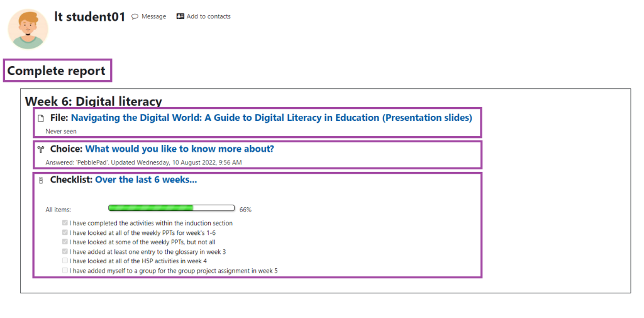Select the Add to contacts link

pos(208,16)
